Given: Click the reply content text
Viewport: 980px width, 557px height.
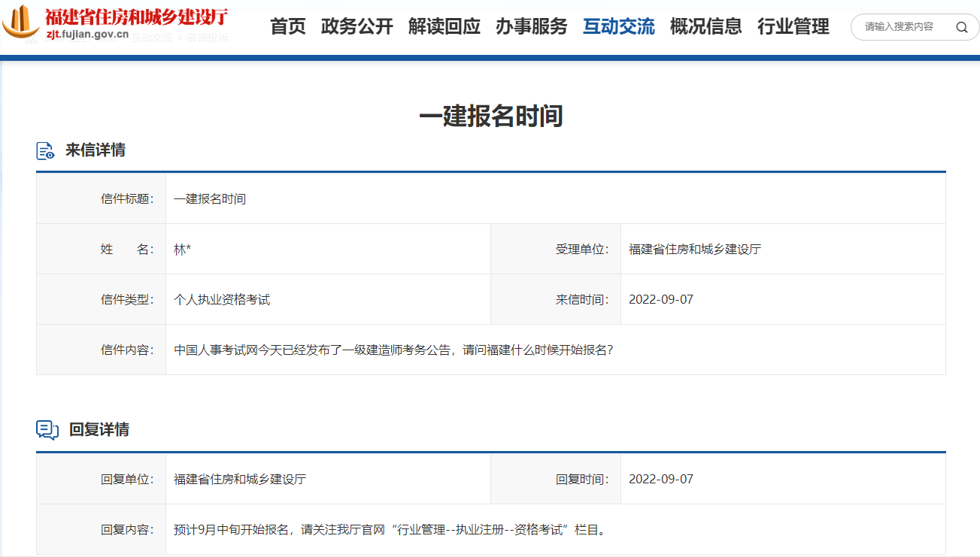Looking at the screenshot, I should pos(390,530).
